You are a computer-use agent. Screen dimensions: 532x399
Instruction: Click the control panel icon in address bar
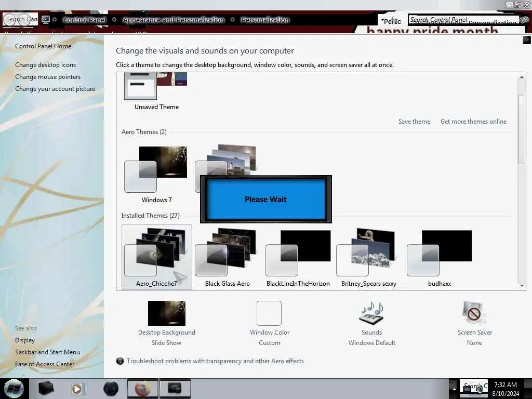[x=46, y=20]
